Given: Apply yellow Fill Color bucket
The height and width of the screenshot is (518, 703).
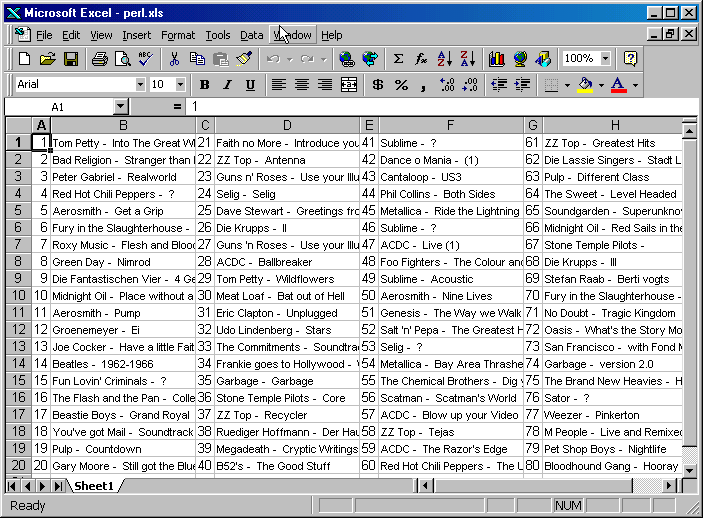Looking at the screenshot, I should 585,84.
